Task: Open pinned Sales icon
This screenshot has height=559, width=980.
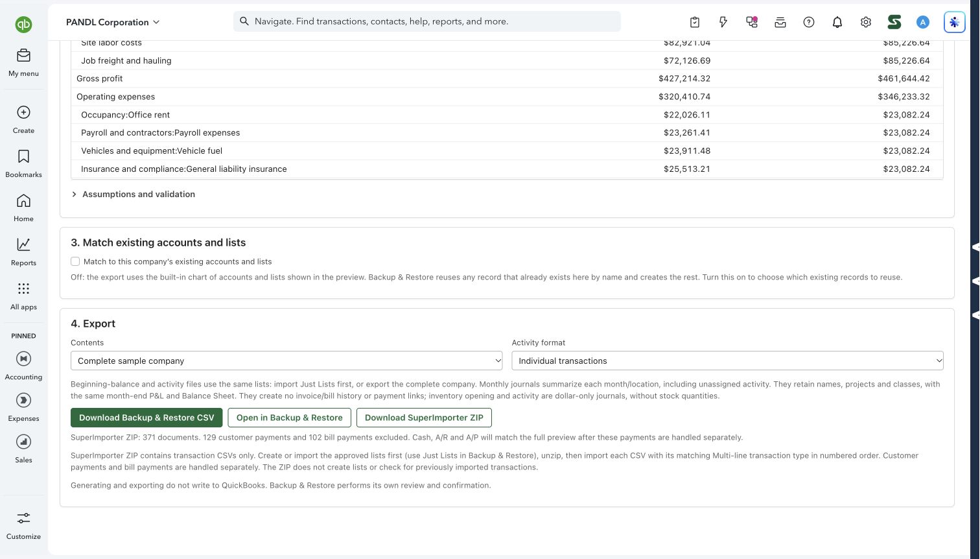Action: coord(23,442)
